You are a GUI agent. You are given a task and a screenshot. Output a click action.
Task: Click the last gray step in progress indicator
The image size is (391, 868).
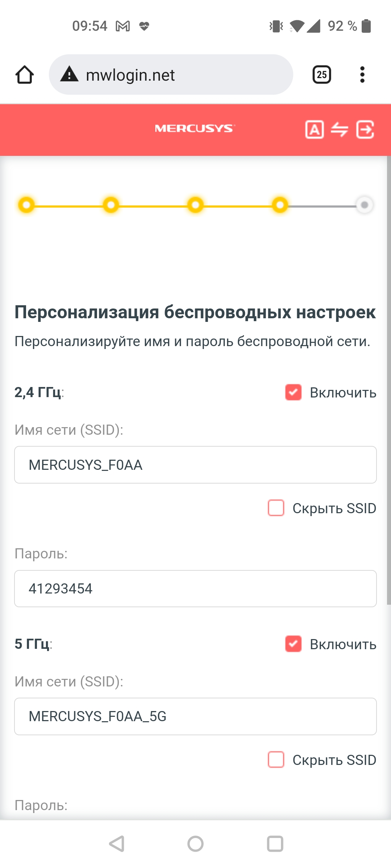coord(365,205)
